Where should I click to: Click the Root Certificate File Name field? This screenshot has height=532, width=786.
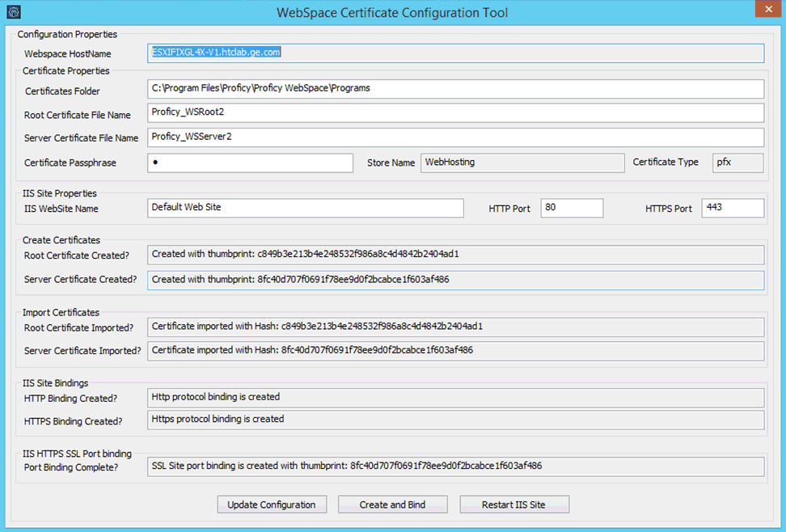pos(455,113)
